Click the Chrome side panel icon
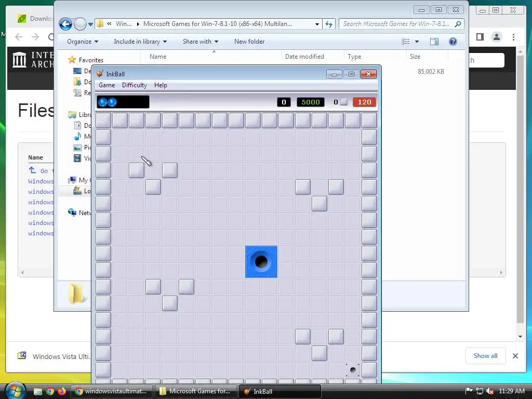Image resolution: width=532 pixels, height=399 pixels. [x=480, y=37]
